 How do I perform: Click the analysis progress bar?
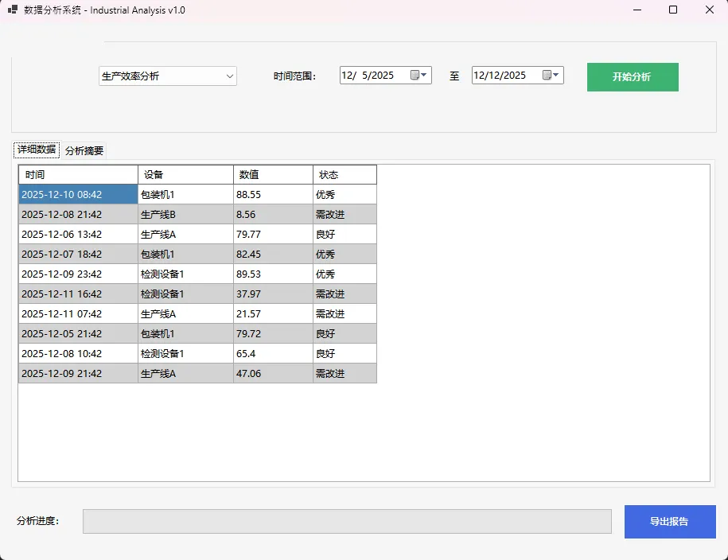(x=347, y=522)
